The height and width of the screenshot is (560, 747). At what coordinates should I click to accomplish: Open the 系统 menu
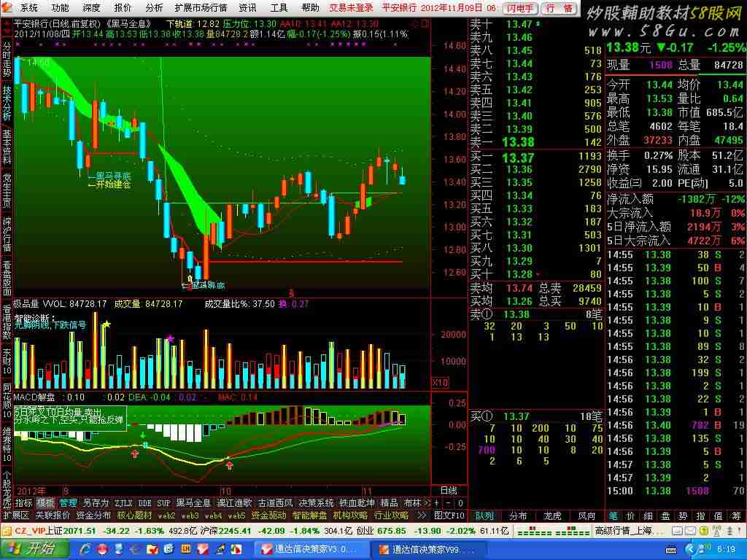click(x=28, y=7)
